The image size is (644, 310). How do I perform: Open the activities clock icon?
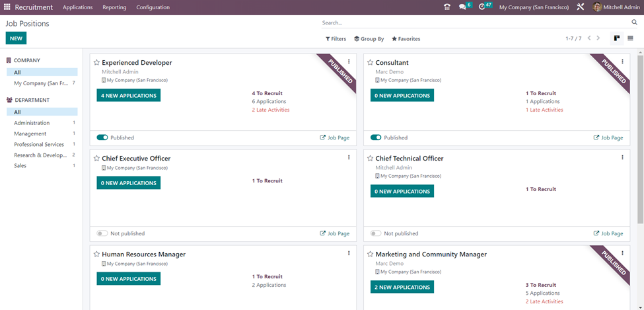[x=482, y=7]
